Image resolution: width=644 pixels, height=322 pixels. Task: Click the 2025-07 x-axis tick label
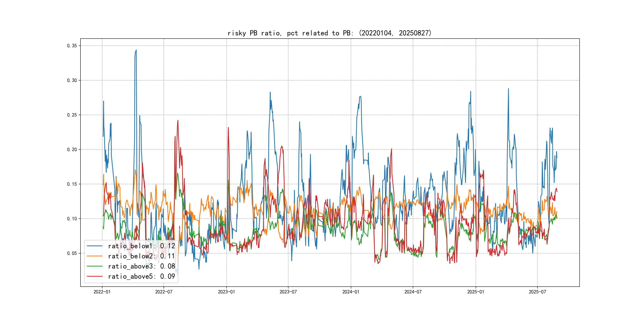[x=537, y=292]
